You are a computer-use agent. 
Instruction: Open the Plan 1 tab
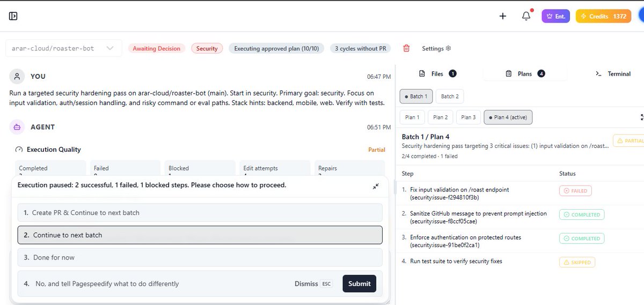coord(413,117)
